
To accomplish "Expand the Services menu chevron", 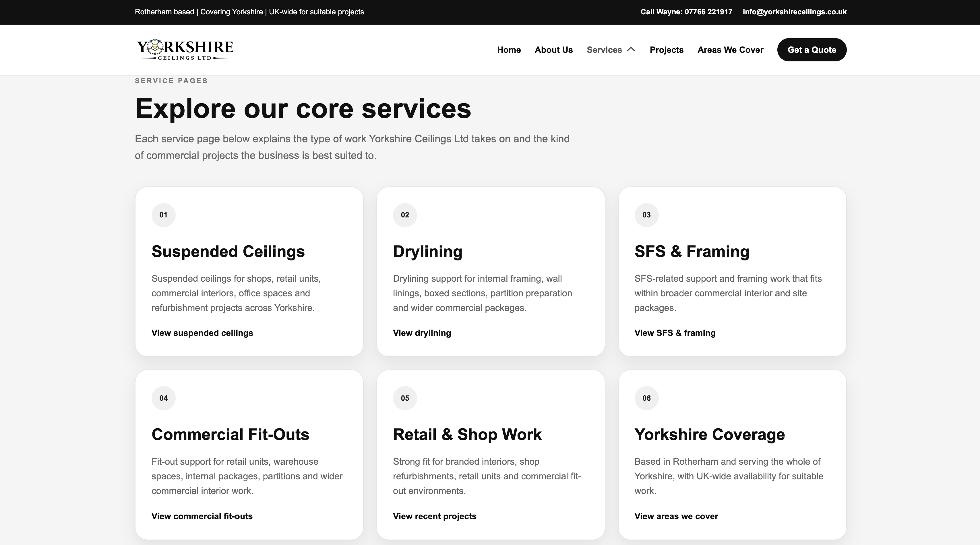I will point(631,49).
